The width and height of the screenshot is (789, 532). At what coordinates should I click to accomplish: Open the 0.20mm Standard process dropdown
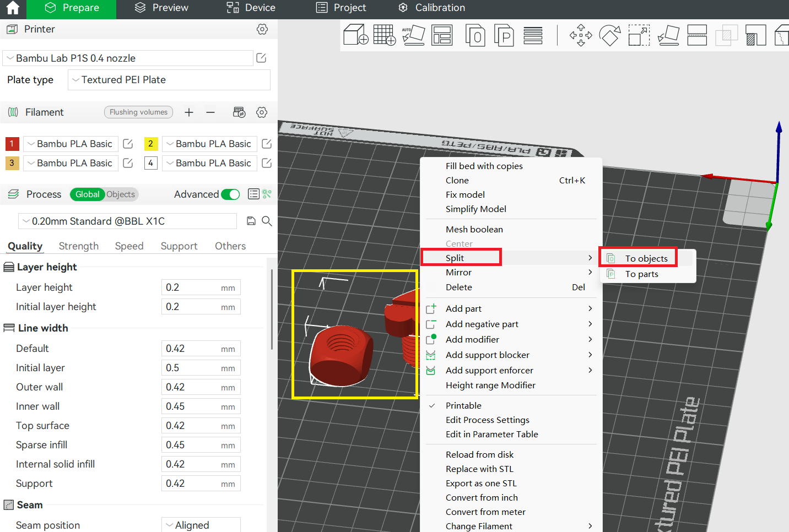pyautogui.click(x=127, y=221)
